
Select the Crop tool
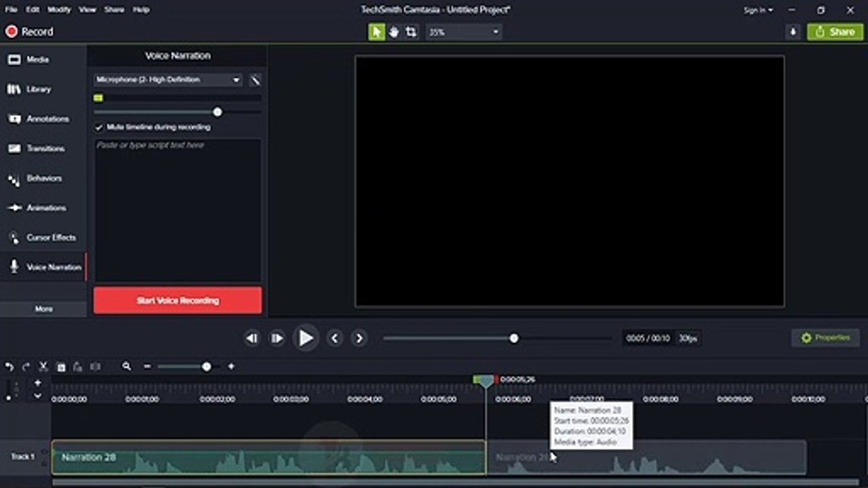(x=411, y=32)
